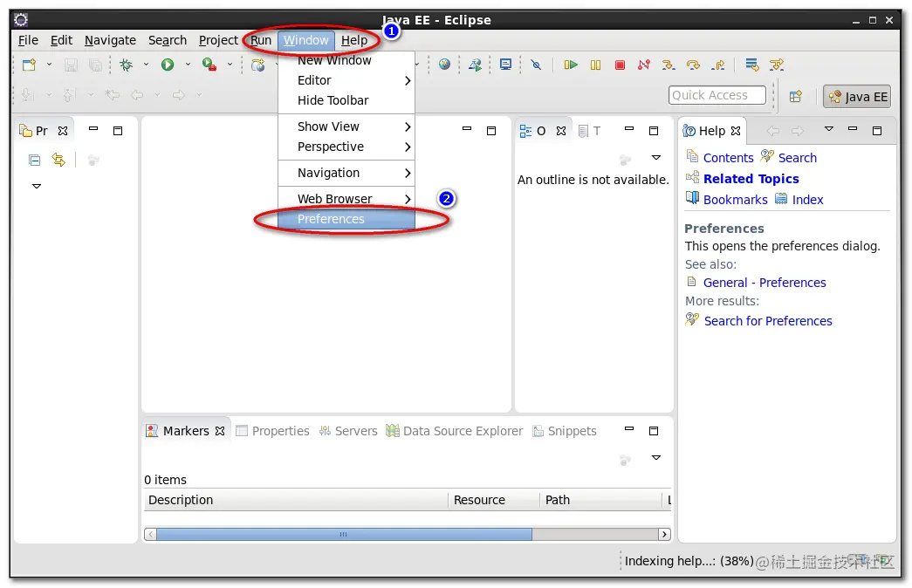Click the Skip All Breakpoints icon
912x588 pixels.
coord(536,65)
